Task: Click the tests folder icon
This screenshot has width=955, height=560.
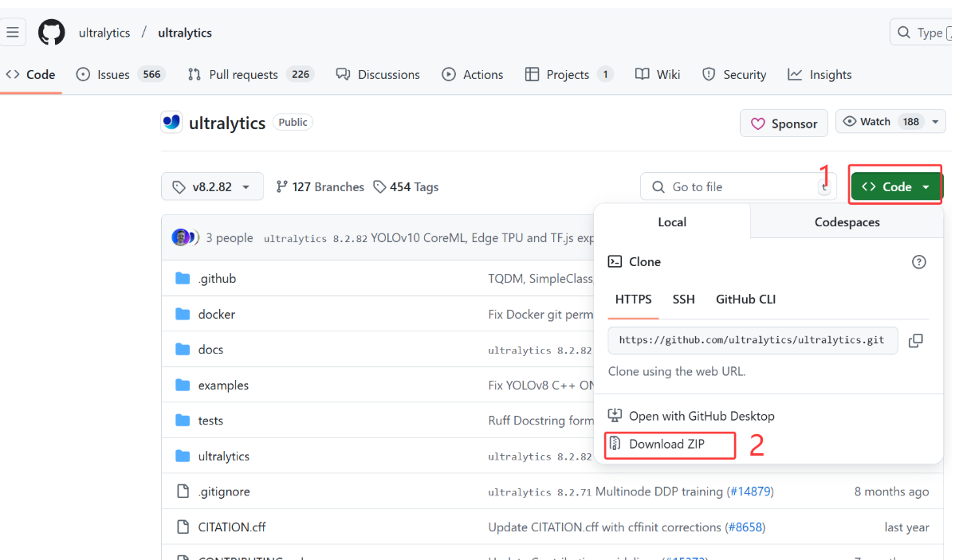Action: click(x=183, y=421)
